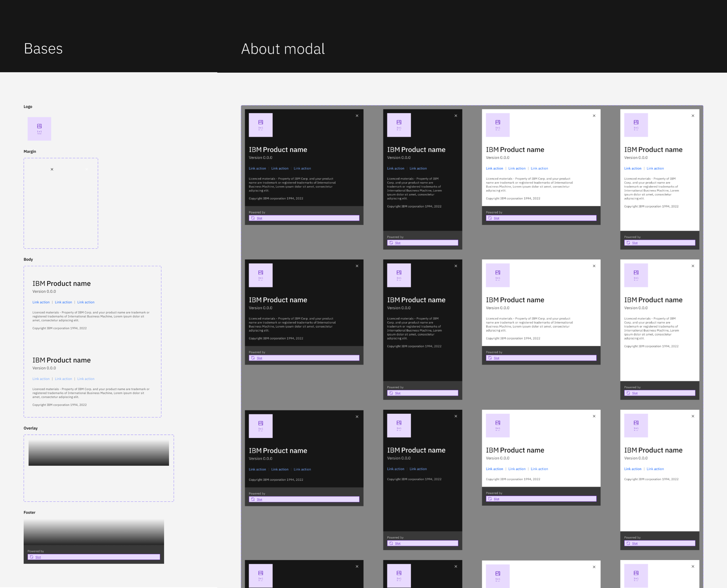This screenshot has height=588, width=727.
Task: Click the 'Footer' label
Action: (x=30, y=512)
